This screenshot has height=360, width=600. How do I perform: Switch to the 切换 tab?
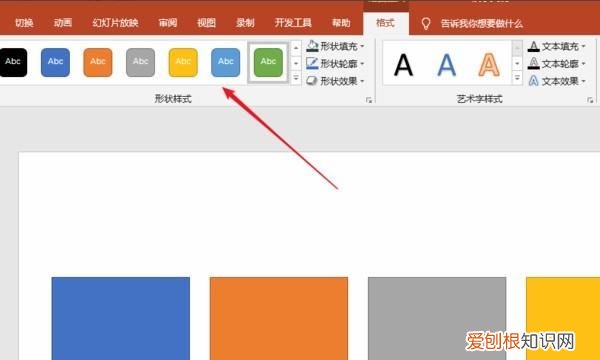pos(24,23)
